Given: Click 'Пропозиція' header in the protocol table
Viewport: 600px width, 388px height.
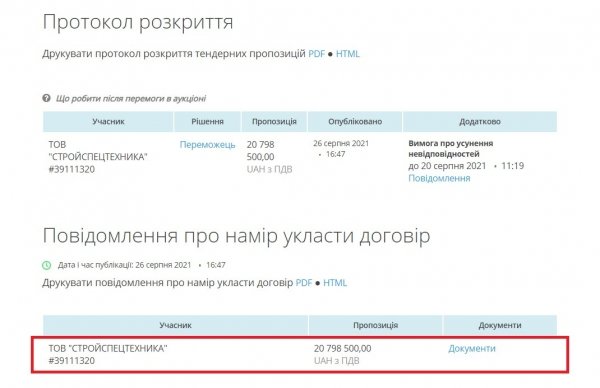Looking at the screenshot, I should (274, 122).
